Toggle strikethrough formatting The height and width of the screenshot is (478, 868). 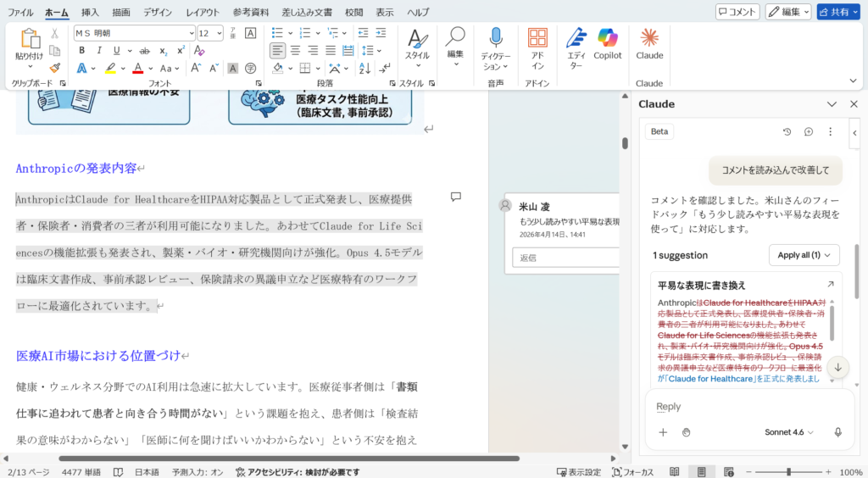click(x=144, y=51)
